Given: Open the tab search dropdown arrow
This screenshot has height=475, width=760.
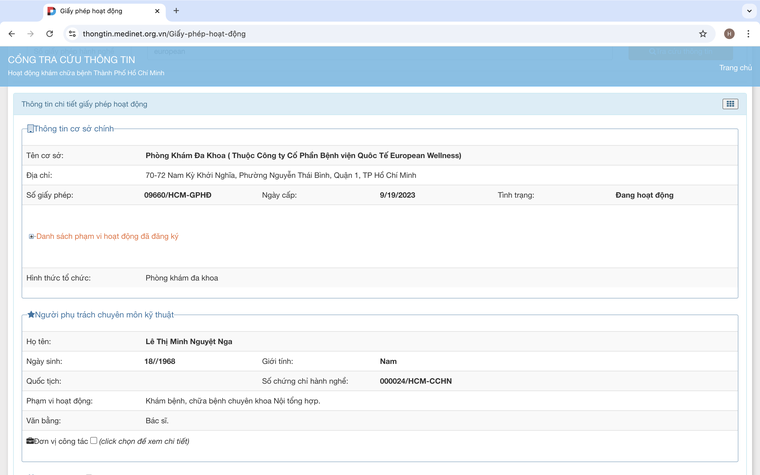Looking at the screenshot, I should 748,11.
